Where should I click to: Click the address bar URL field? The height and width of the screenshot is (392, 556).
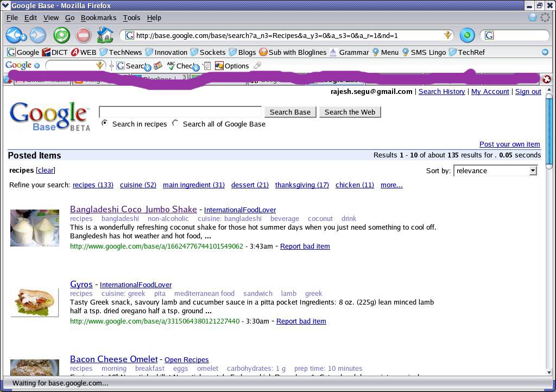286,35
